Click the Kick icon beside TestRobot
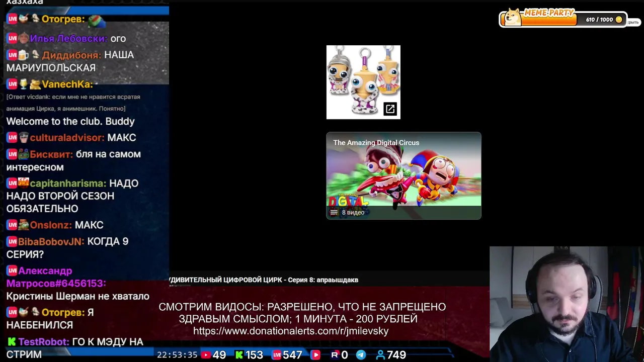Screen dimensions: 644x362 12,342
